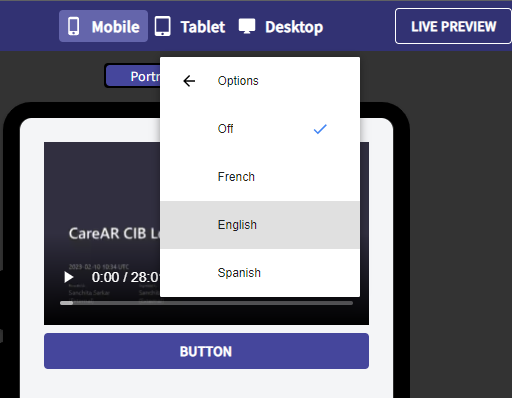Click the purple BUTTON

(x=206, y=351)
